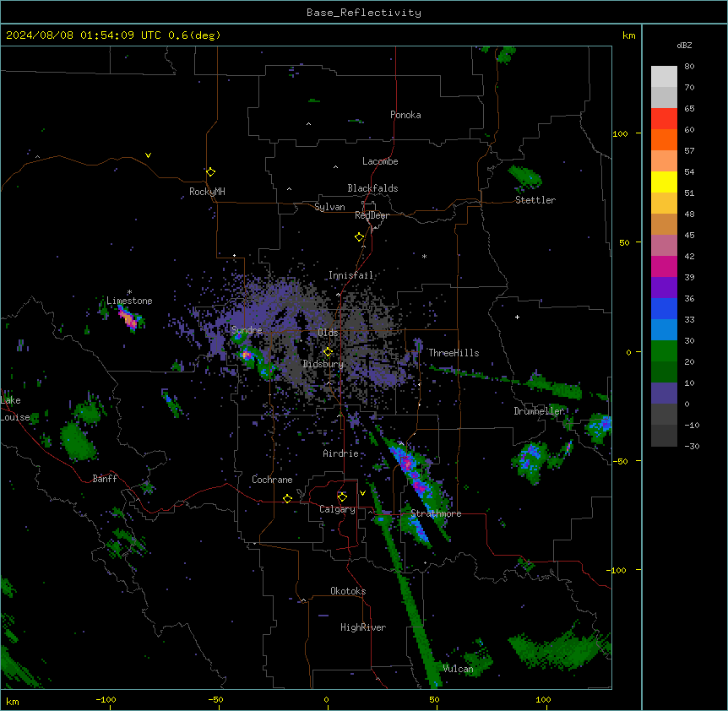Pick the yellow 51-54 dBZ legend swatch
This screenshot has height=711, width=728.
tap(664, 182)
